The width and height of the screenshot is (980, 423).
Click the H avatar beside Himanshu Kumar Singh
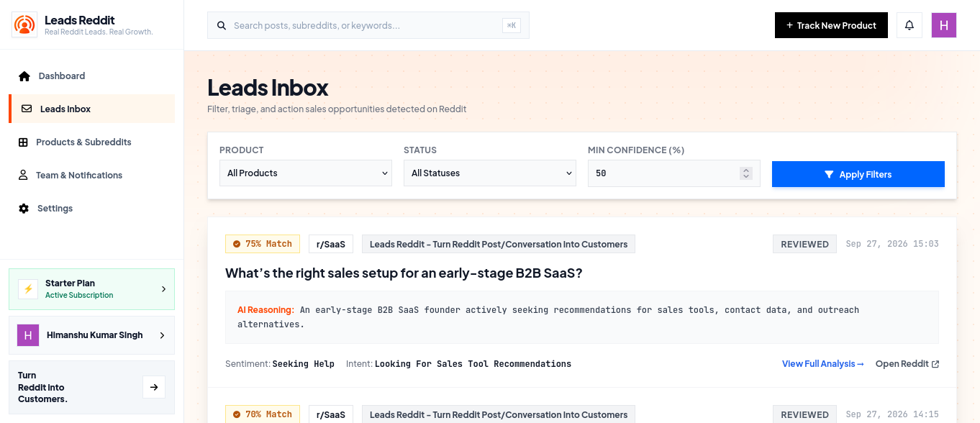28,335
